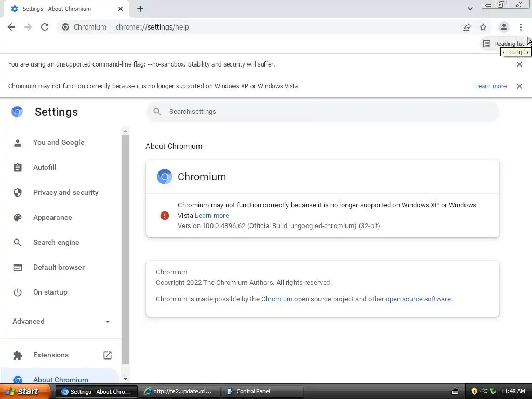Click the shield icon beside Privacy and security
The height and width of the screenshot is (399, 532).
coord(18,193)
